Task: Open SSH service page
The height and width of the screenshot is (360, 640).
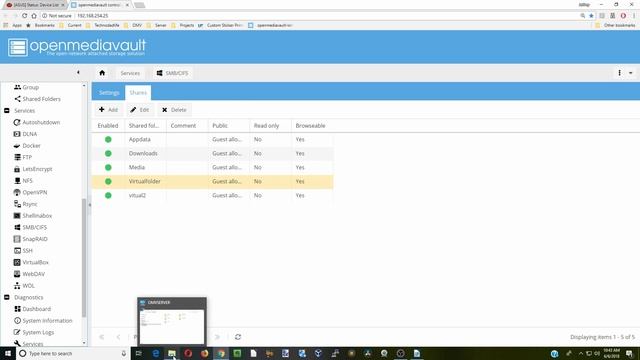Action: [x=23, y=251]
